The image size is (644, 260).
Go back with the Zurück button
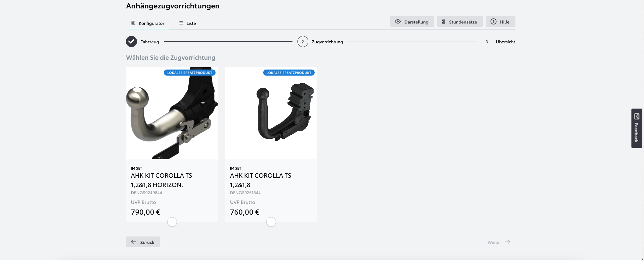[x=143, y=242]
